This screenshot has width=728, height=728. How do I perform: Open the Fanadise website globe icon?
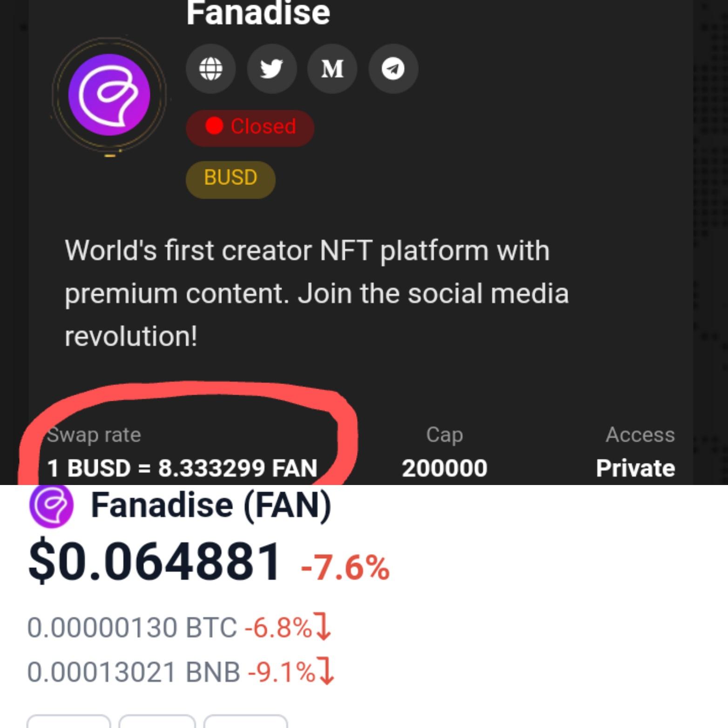[210, 69]
